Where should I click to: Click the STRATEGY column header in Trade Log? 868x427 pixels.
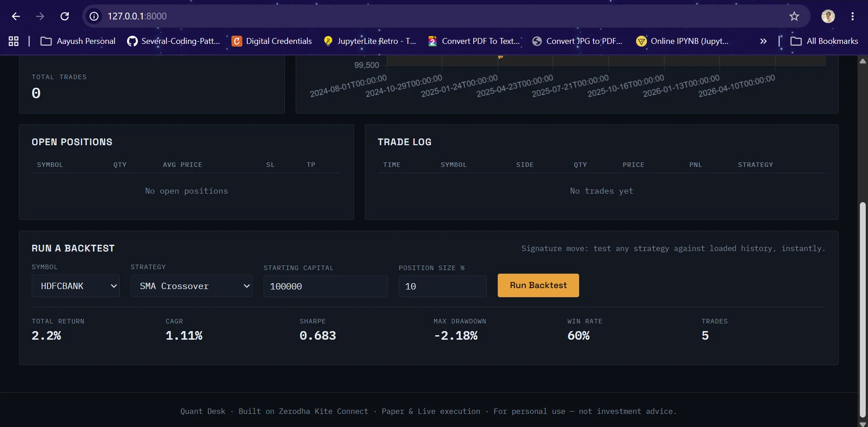pos(755,165)
